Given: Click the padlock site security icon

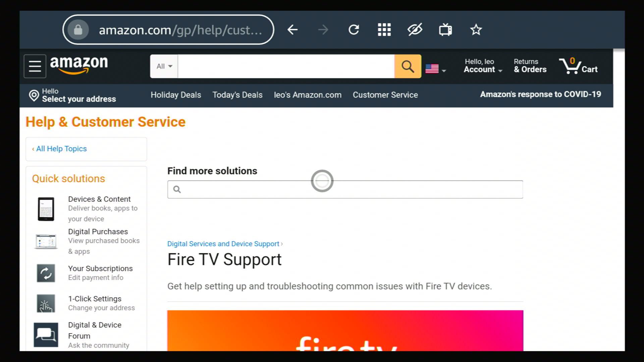Looking at the screenshot, I should [78, 30].
